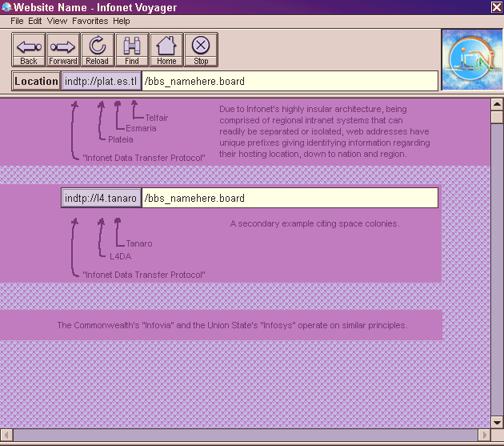Screen dimensions: 504x446
Task: Reload the page with the Reload icon
Action: pos(98,50)
